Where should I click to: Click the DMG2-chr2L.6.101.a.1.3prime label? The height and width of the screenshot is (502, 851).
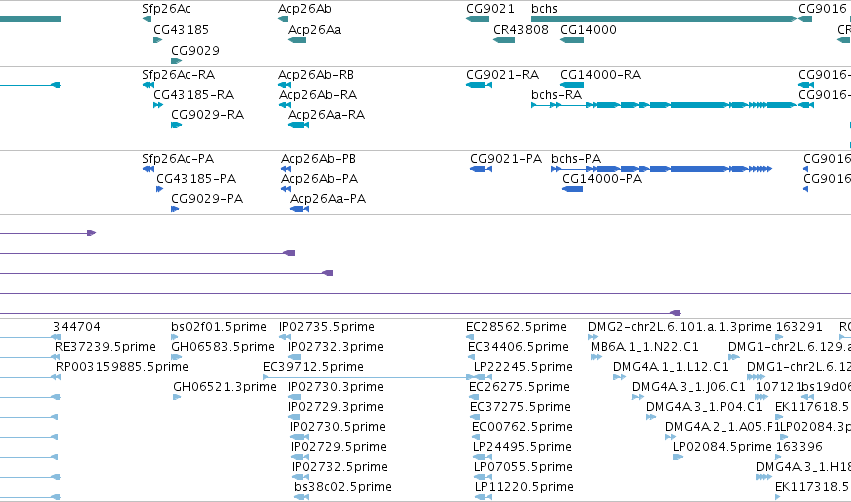(x=679, y=327)
